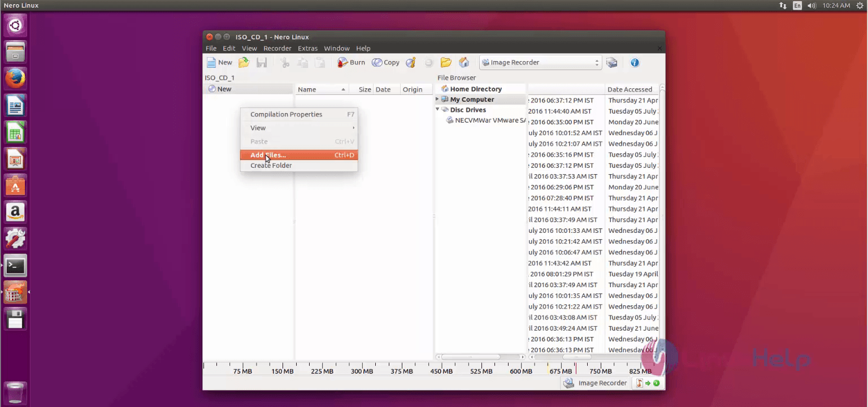Click the 675 MB mark on capacity bar
Viewport: 868px width, 407px height.
[561, 371]
